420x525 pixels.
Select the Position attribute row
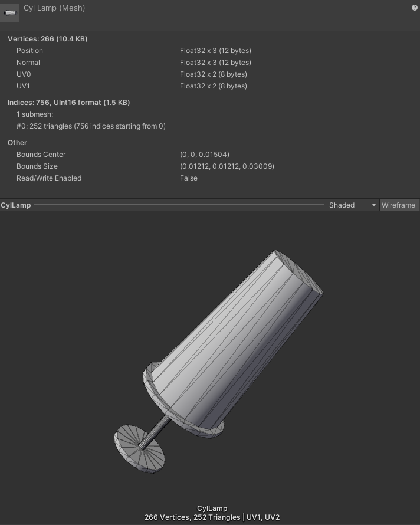point(29,51)
